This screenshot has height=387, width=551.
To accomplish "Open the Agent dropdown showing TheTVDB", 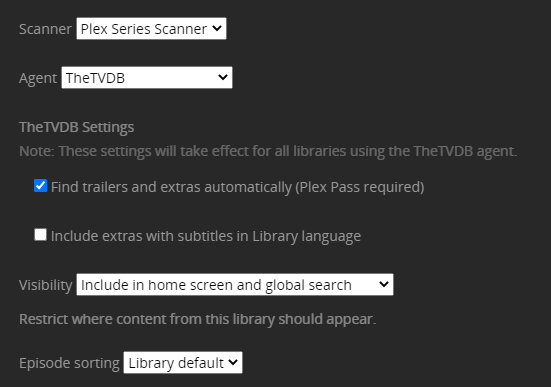I will [x=147, y=77].
